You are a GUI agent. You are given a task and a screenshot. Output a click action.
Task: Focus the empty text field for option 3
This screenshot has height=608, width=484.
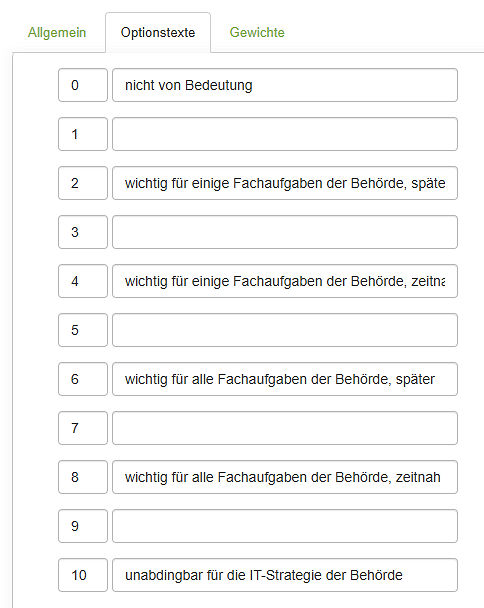click(x=285, y=232)
